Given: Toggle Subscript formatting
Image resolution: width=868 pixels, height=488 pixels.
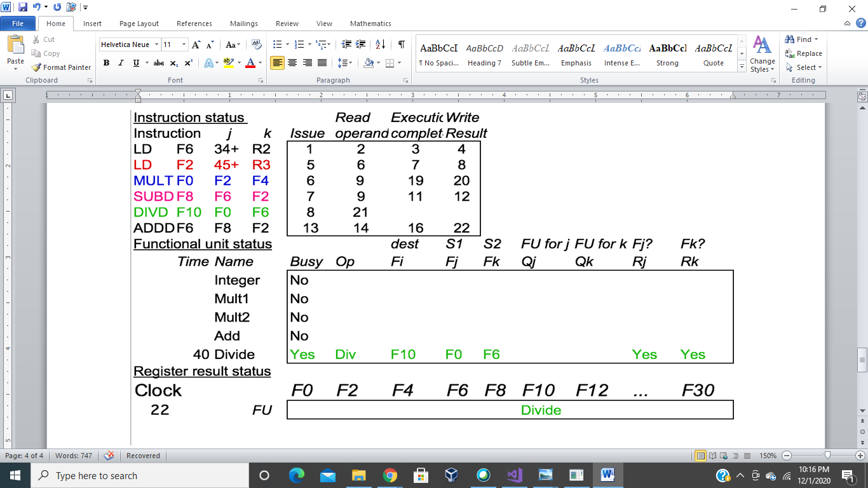Looking at the screenshot, I should [x=173, y=63].
